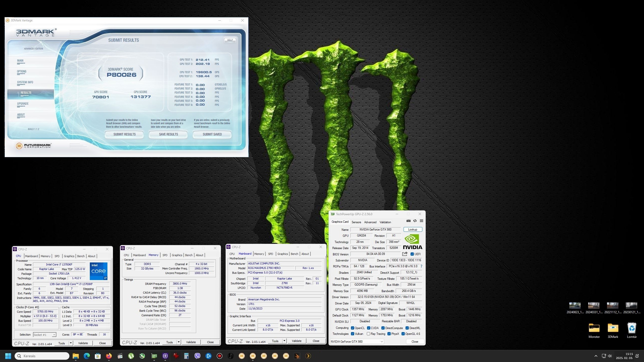Click the GPU-Z refresh icon
The width and height of the screenshot is (644, 362).
[x=415, y=221]
